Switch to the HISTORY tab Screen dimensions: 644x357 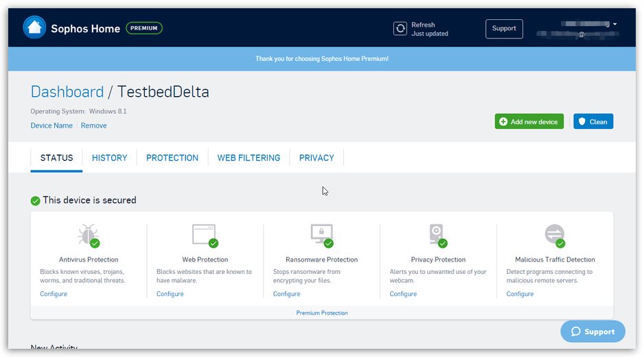pos(110,158)
